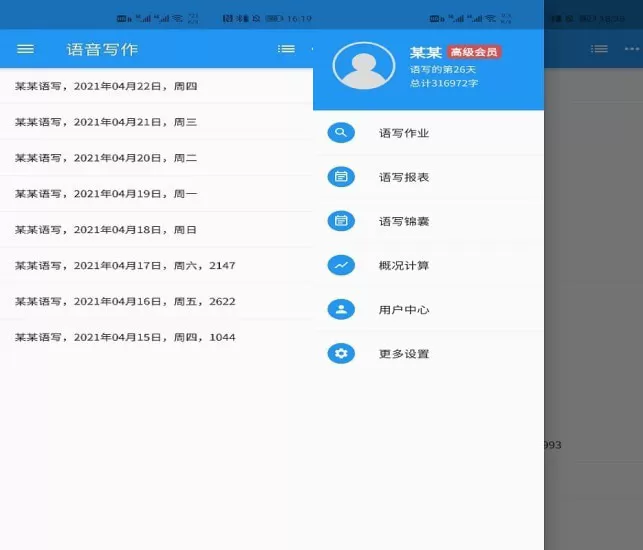Open entry 2021年04月15日 周四 1044

156,337
